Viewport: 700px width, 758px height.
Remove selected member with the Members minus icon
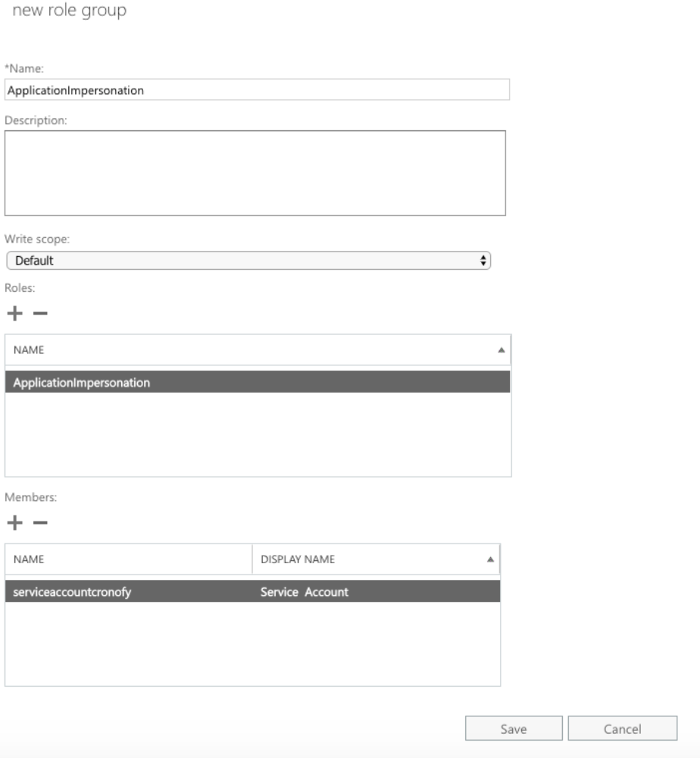[x=40, y=522]
